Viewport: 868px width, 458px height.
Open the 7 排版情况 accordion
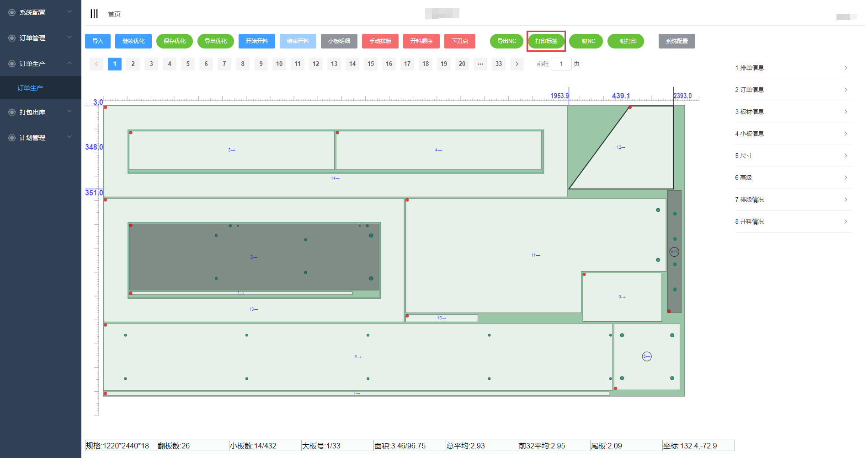[793, 199]
